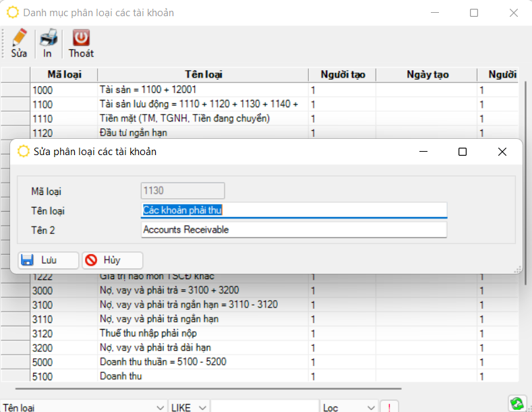Save changes with the Lưu button
This screenshot has height=412, width=532.
tap(47, 260)
